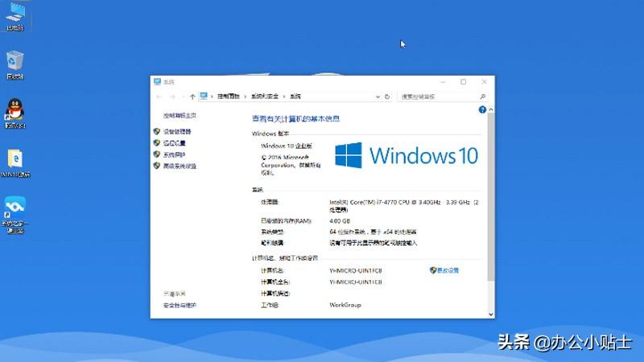Click the shield icon beside 设备管理器
644x362 pixels.
click(156, 131)
